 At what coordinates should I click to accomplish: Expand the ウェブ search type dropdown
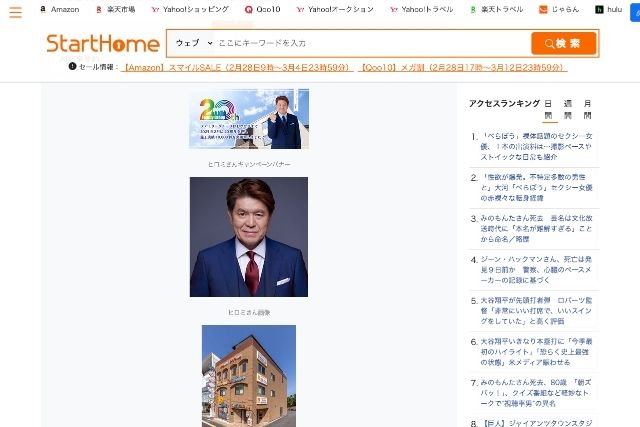(193, 43)
